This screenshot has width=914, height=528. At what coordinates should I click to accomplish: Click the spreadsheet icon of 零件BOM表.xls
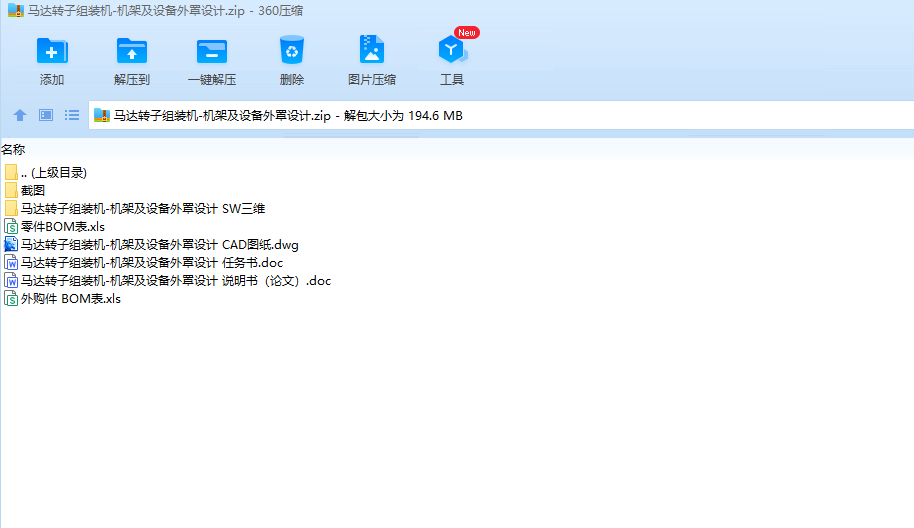[x=11, y=227]
